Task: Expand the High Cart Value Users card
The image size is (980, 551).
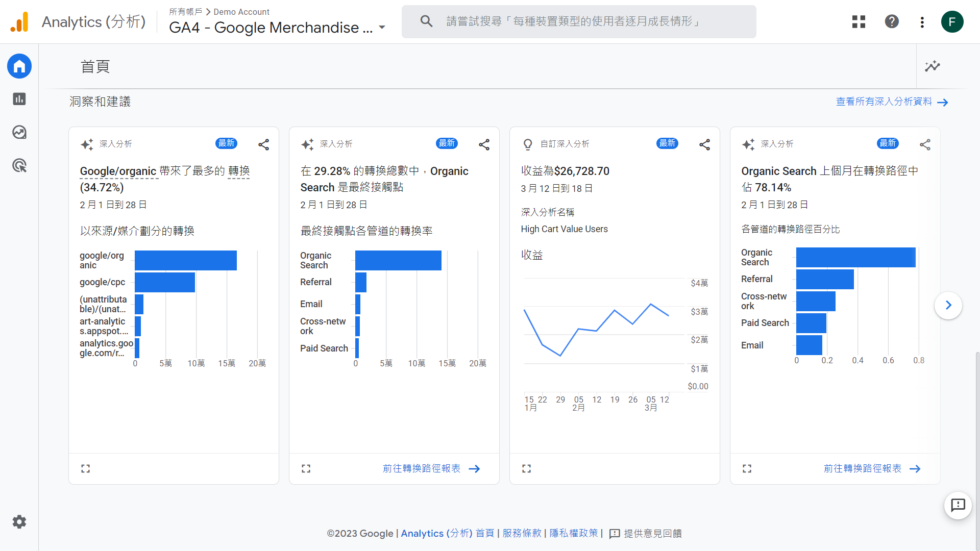Action: [x=526, y=468]
